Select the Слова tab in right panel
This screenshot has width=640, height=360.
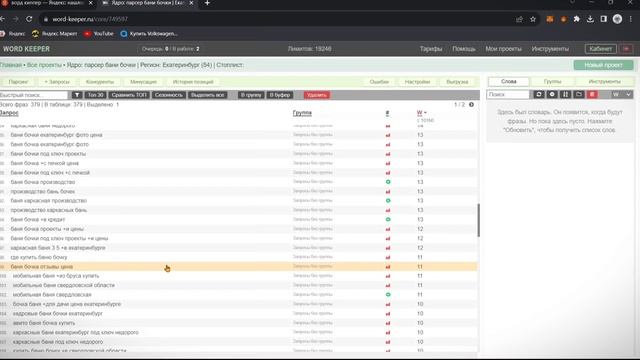click(x=509, y=81)
